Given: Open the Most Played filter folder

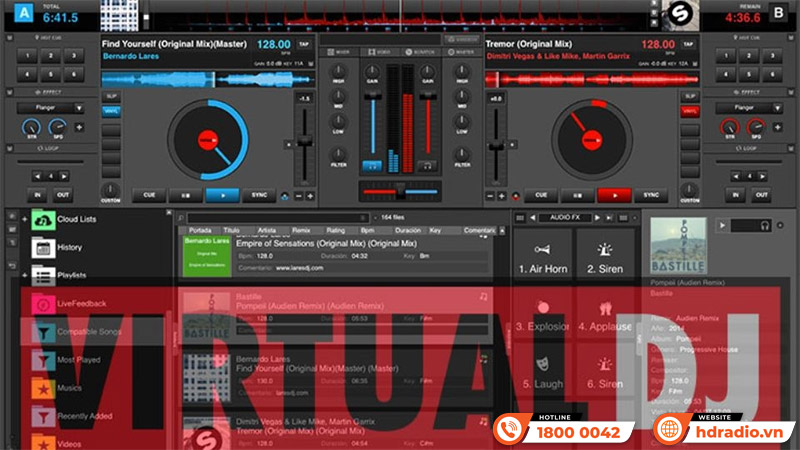Looking at the screenshot, I should [x=43, y=361].
